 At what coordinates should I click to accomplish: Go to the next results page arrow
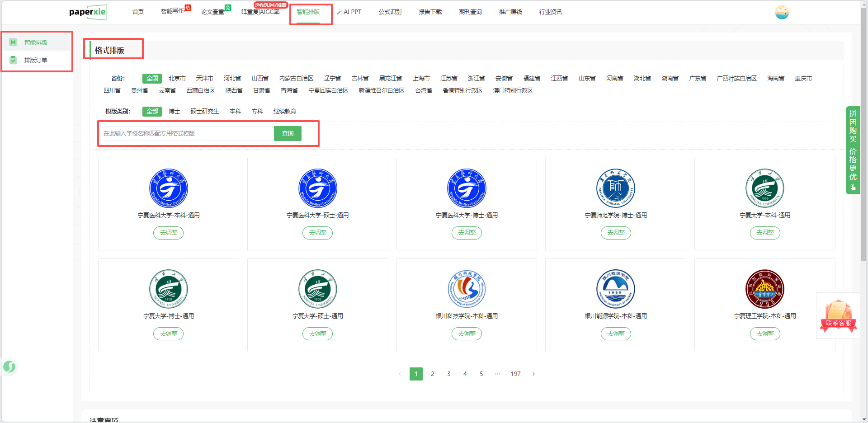pos(533,374)
